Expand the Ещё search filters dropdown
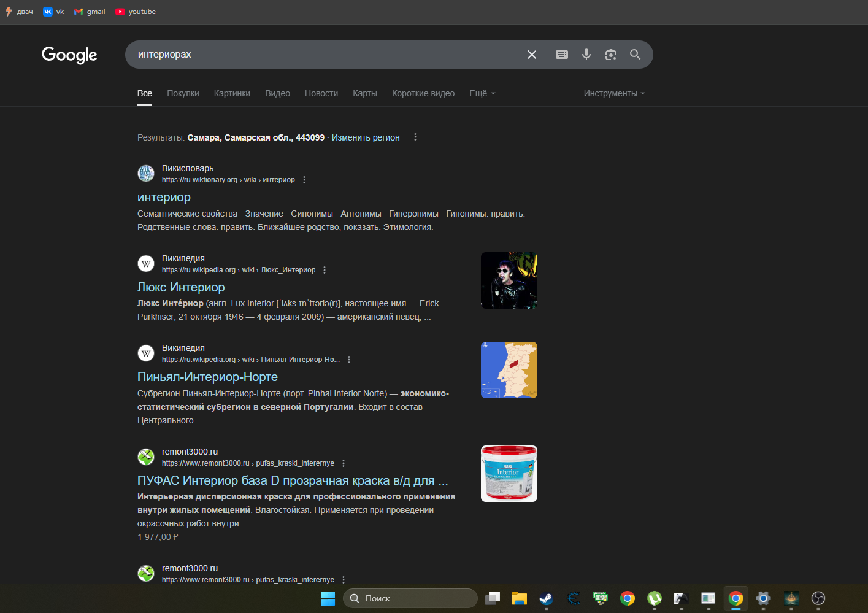868x613 pixels. pyautogui.click(x=482, y=93)
